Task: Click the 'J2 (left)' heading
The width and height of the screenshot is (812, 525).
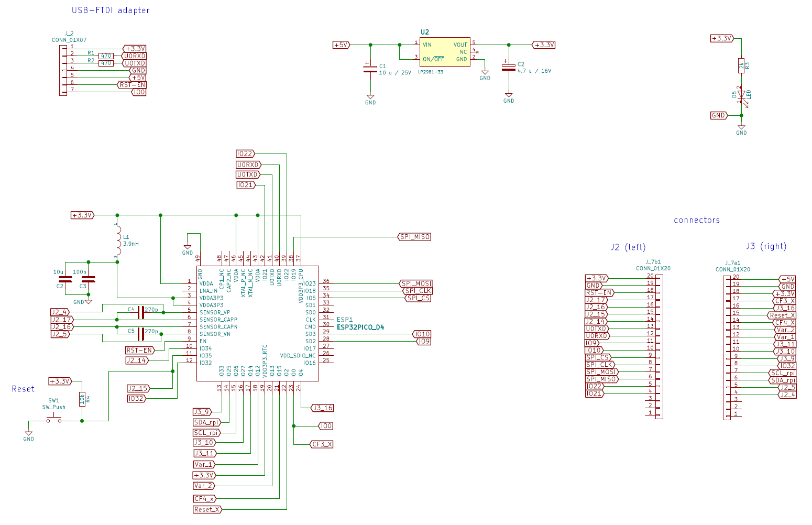Action: 628,247
